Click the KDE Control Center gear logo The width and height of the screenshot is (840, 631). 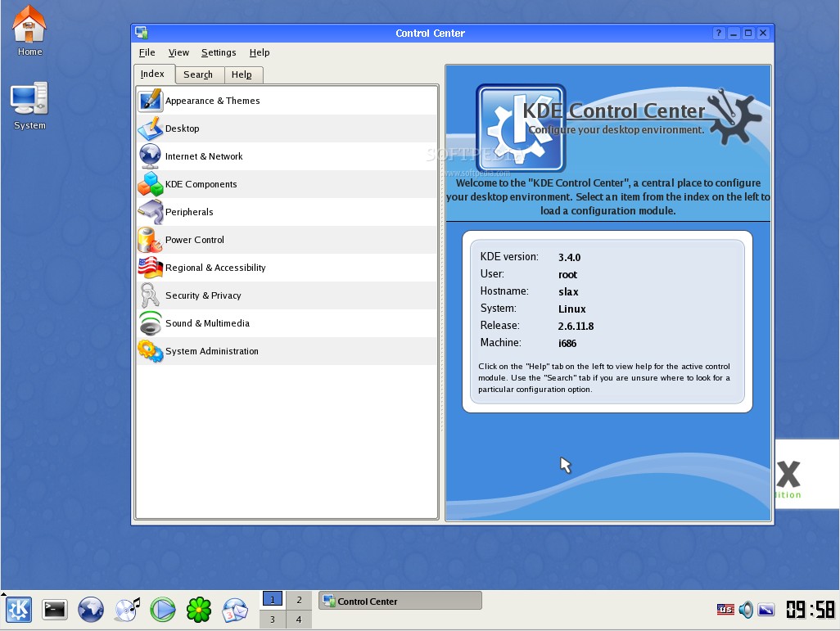[x=520, y=128]
